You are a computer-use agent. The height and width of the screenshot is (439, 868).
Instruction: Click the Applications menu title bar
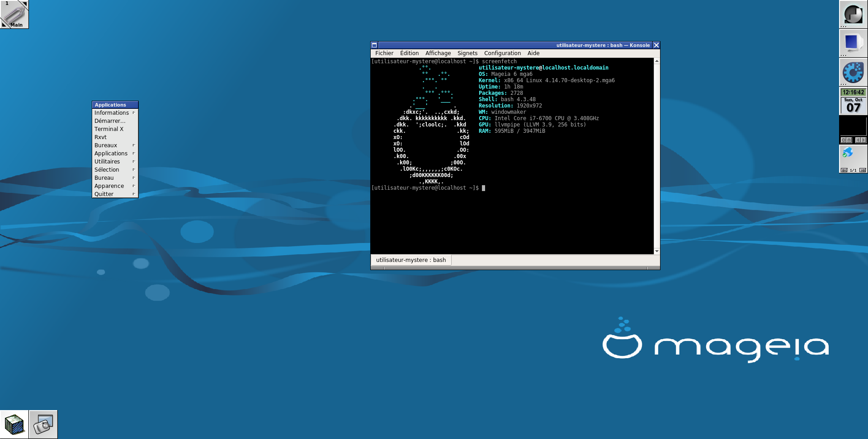(115, 105)
